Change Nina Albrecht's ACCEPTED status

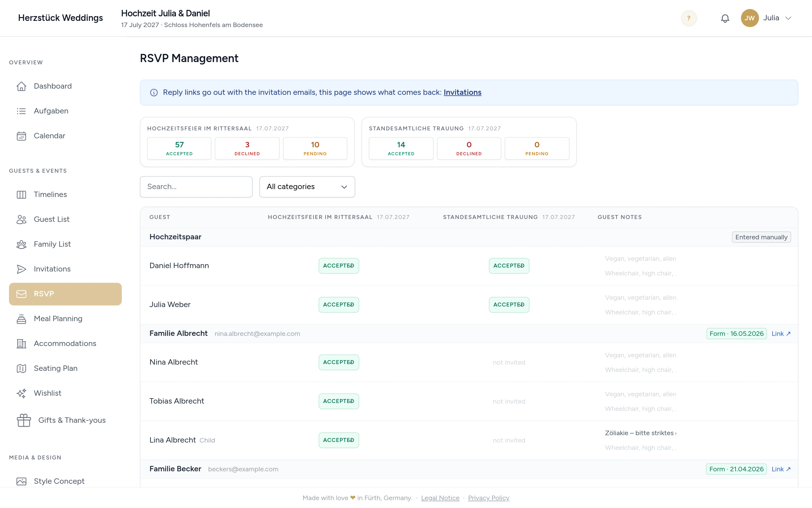339,362
